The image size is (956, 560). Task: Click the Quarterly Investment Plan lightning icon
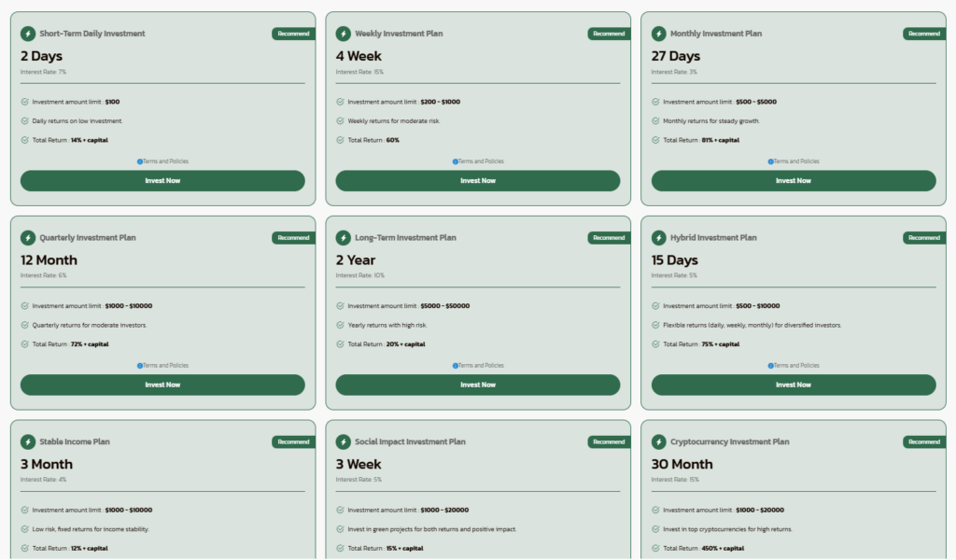28,238
